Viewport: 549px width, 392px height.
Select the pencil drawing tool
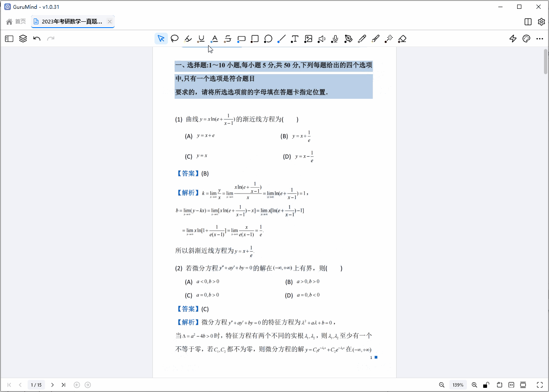[362, 39]
